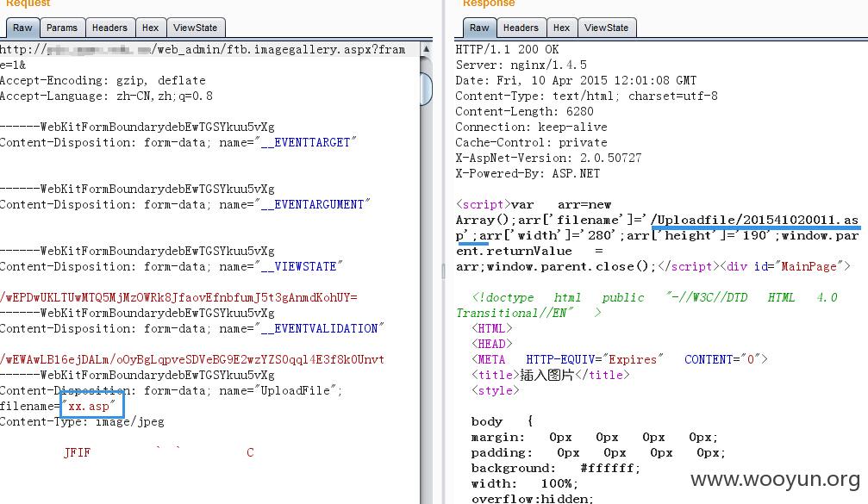Switch to Response Headers tab
This screenshot has width=868, height=504.
[521, 28]
